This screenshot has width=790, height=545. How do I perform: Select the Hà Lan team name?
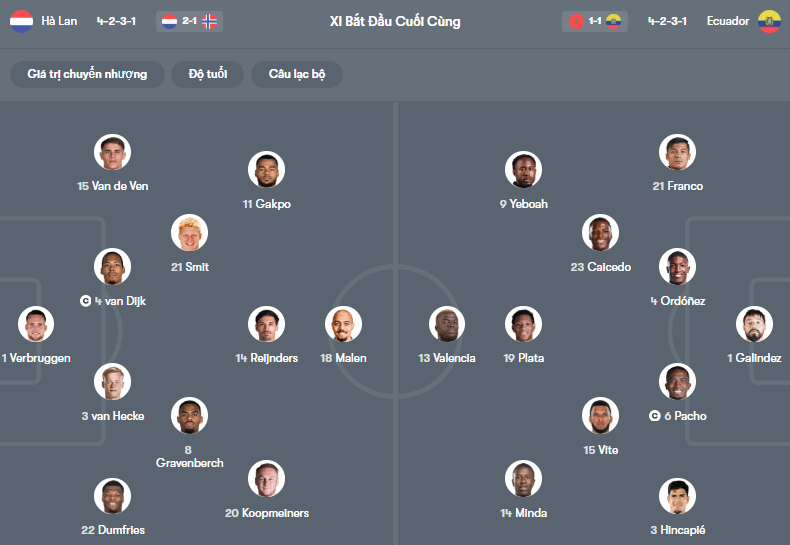(x=59, y=21)
